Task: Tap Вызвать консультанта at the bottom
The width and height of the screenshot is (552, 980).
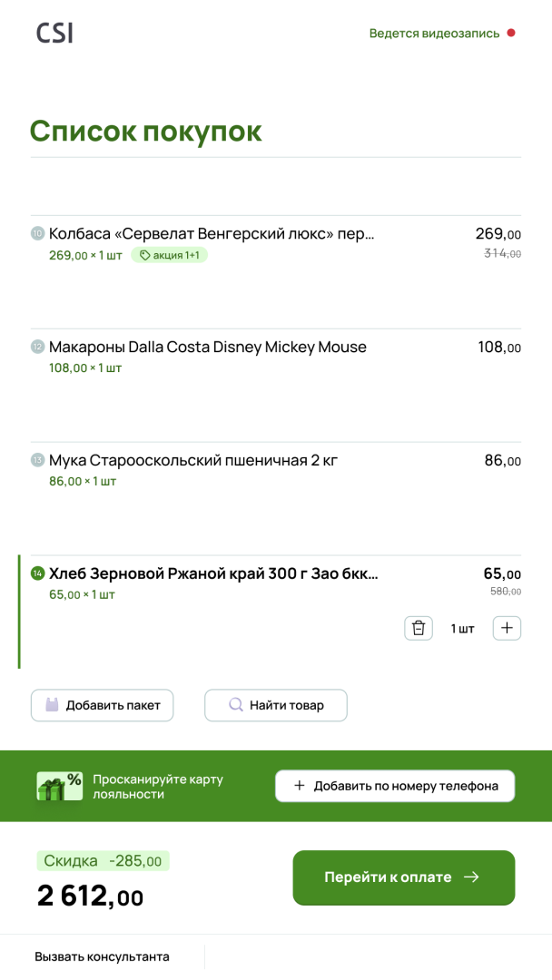Action: click(x=102, y=956)
